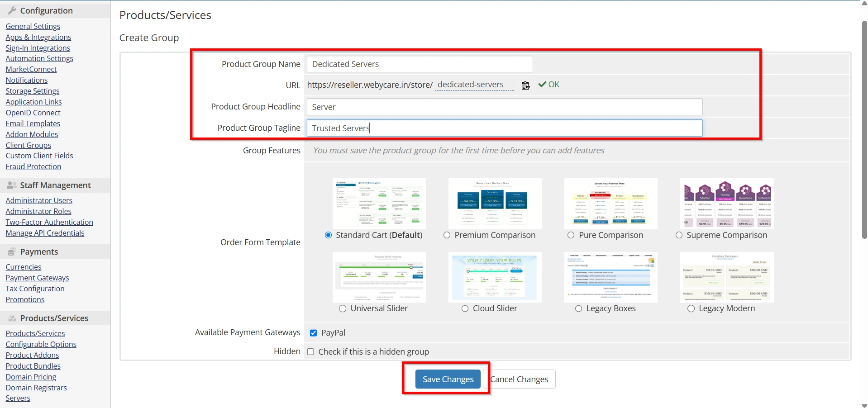
Task: Select the Legacy Modern radio button
Action: pos(691,308)
